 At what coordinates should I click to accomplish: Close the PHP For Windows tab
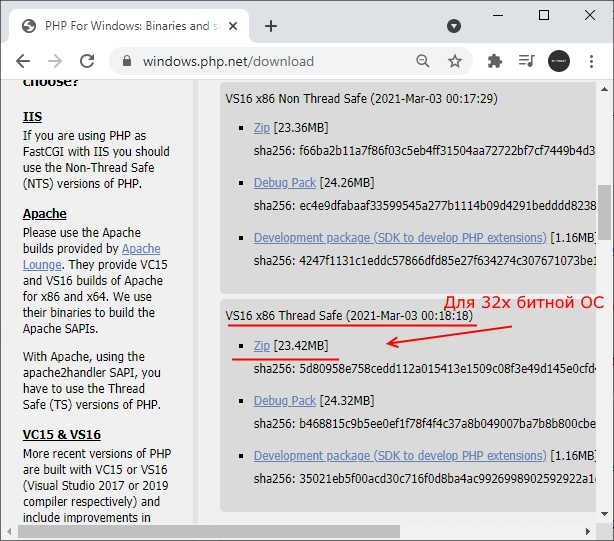tap(233, 26)
